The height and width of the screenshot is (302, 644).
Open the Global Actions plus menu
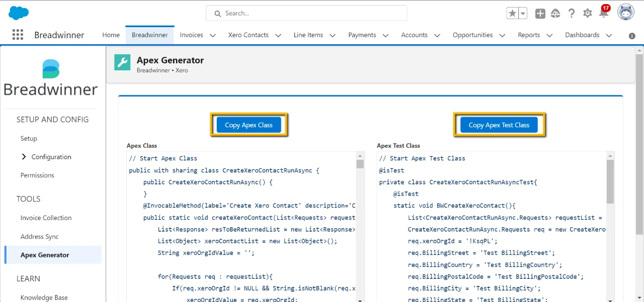pyautogui.click(x=540, y=14)
